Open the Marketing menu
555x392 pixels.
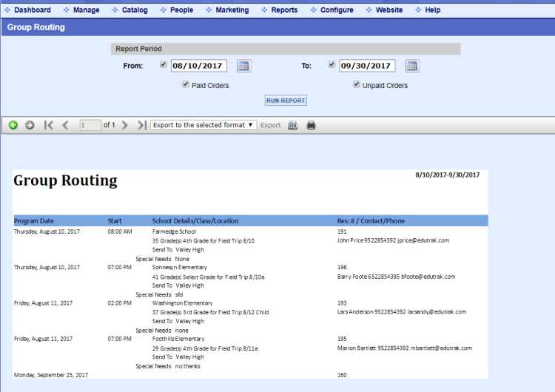coord(232,10)
